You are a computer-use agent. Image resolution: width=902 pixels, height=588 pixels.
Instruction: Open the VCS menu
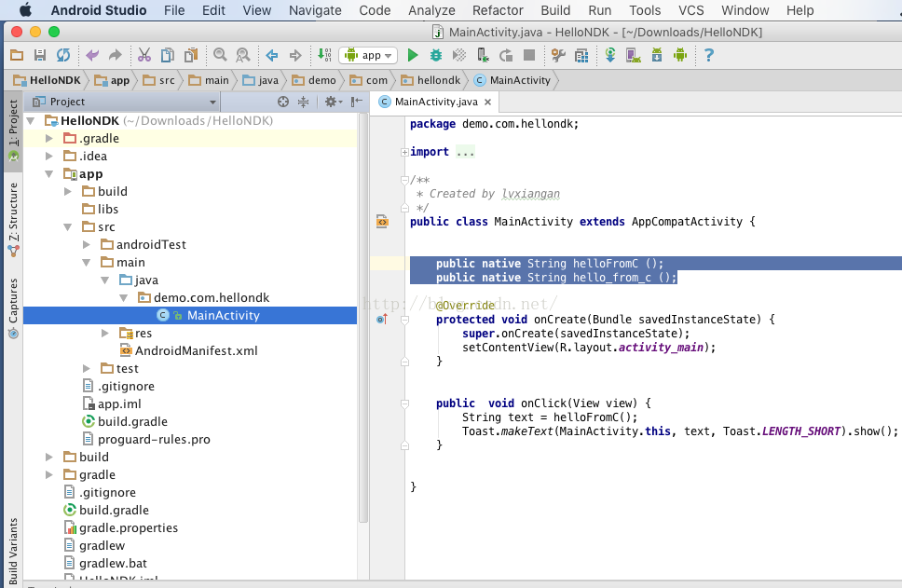coord(690,10)
